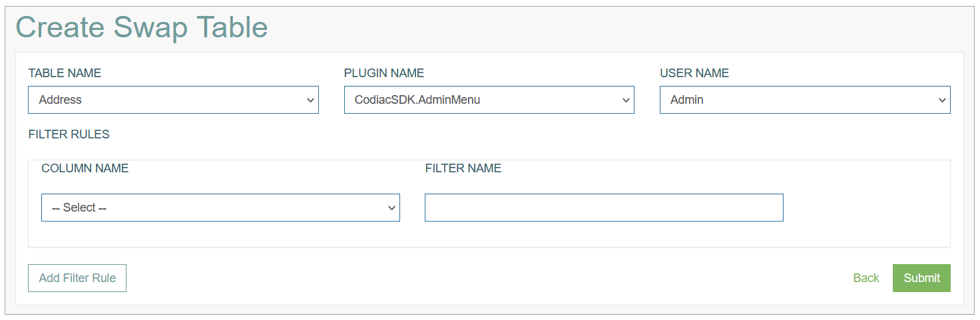Click the chevron arrow of User Name select
Viewport: 980px width, 320px height.
tap(942, 100)
